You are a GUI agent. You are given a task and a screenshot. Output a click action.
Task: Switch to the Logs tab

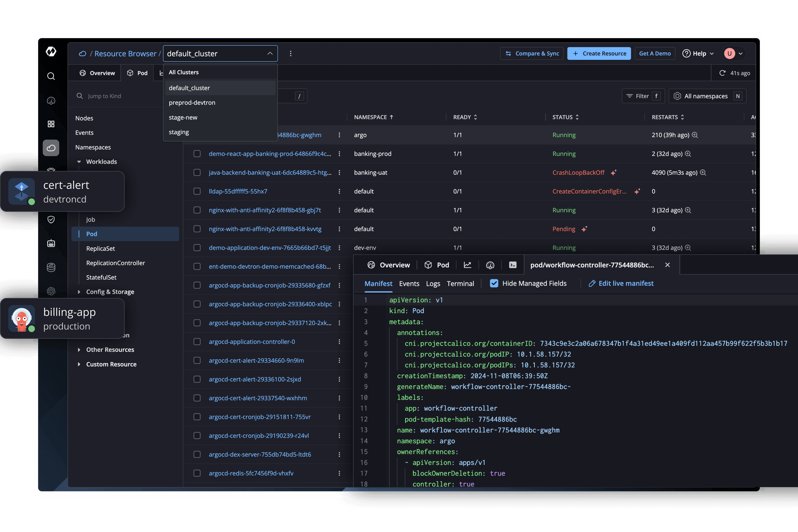[x=433, y=283]
